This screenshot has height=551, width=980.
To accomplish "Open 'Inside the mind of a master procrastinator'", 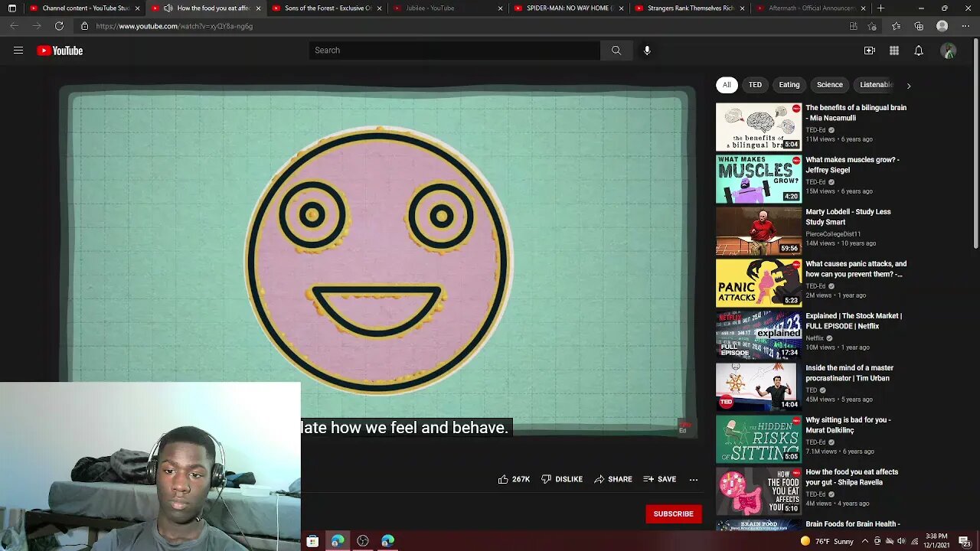I will (850, 373).
